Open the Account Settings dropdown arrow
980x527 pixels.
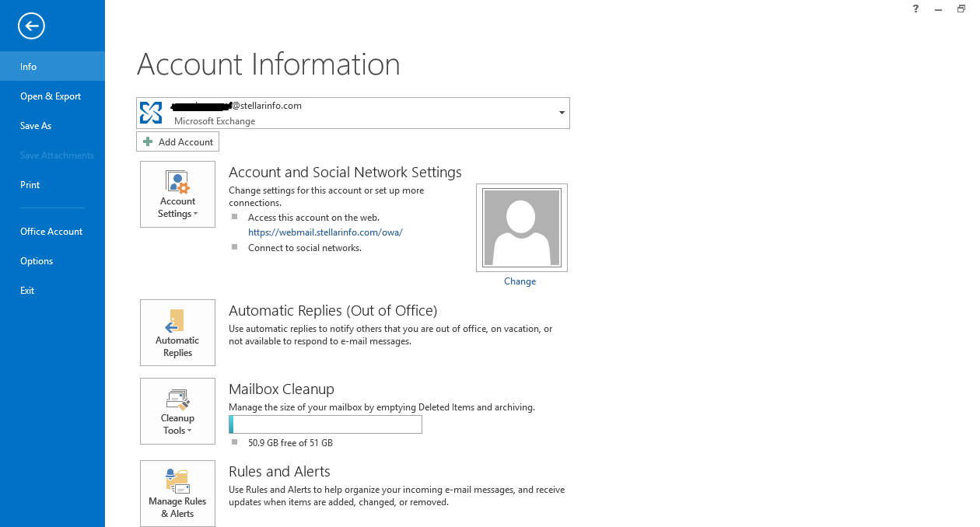pos(197,213)
